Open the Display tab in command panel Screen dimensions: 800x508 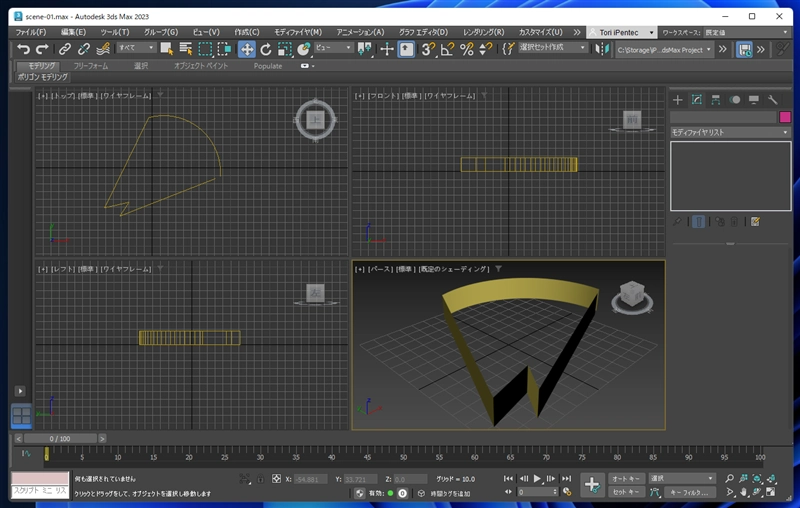click(x=754, y=100)
